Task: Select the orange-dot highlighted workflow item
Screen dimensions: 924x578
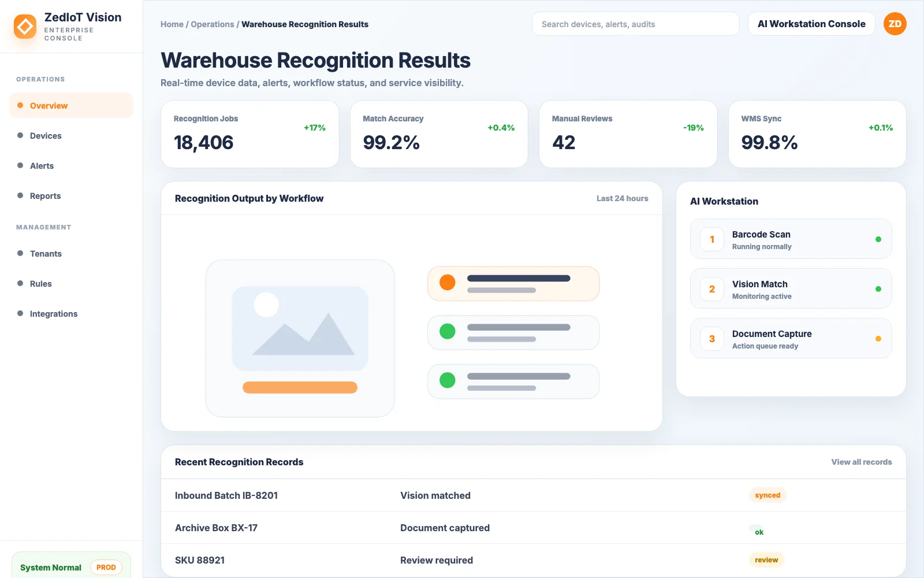Action: click(513, 283)
